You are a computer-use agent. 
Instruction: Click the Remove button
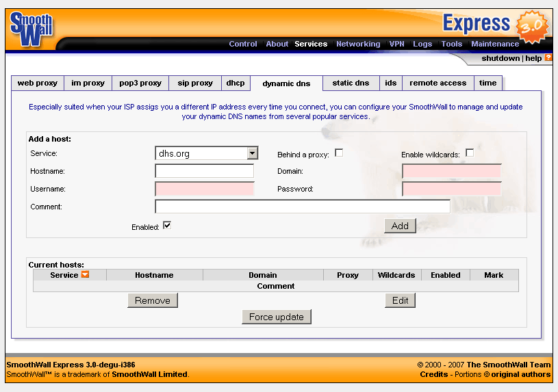(153, 300)
